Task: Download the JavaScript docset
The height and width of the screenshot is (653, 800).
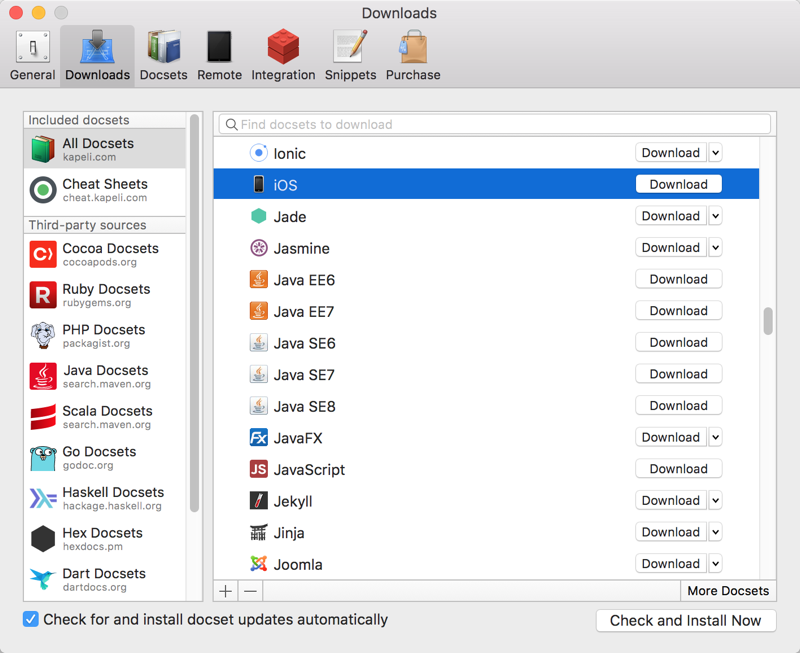Action: tap(679, 469)
